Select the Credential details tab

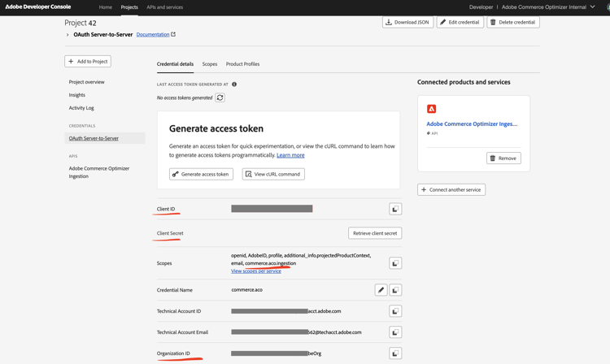pos(175,64)
